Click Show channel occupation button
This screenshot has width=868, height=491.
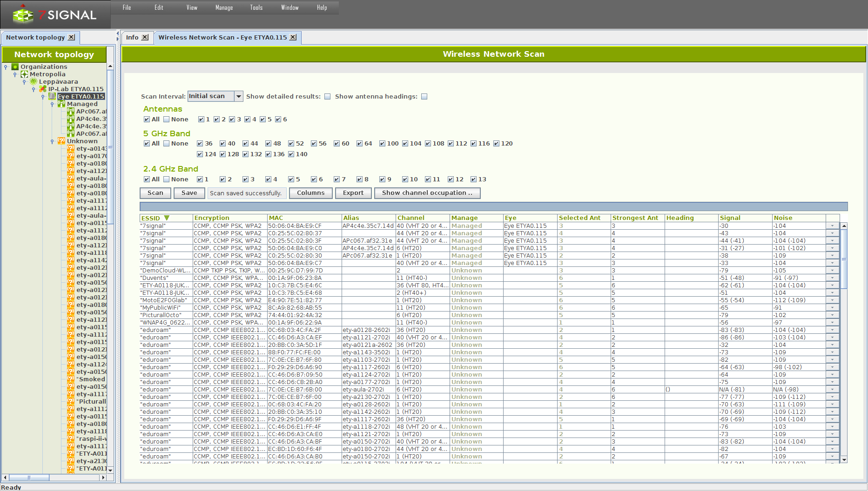(x=427, y=193)
